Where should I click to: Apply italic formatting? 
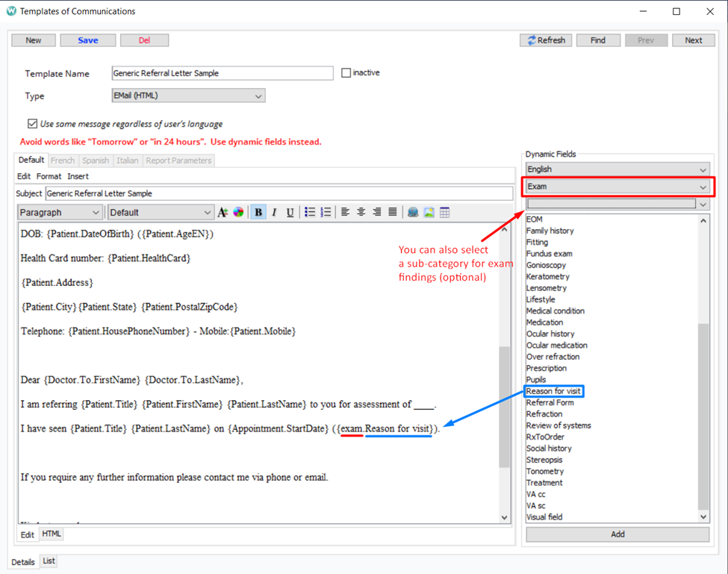tap(274, 213)
